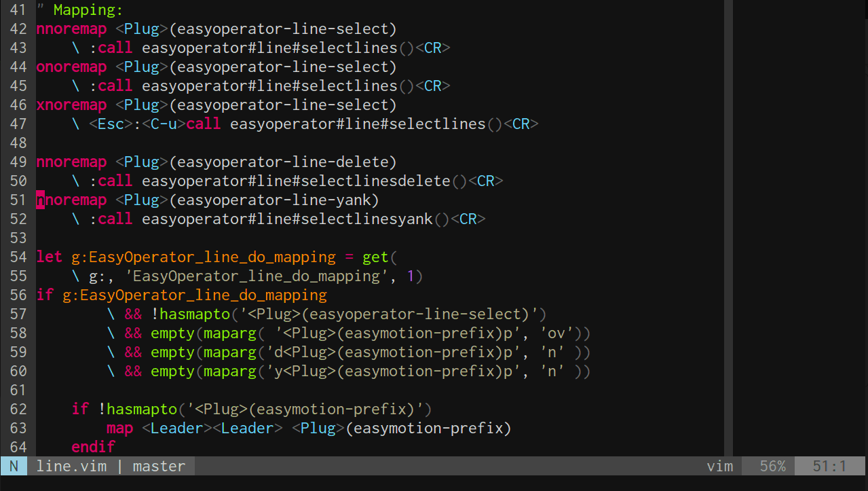
Task: Click '51:1' cursor position in status line
Action: [830, 467]
